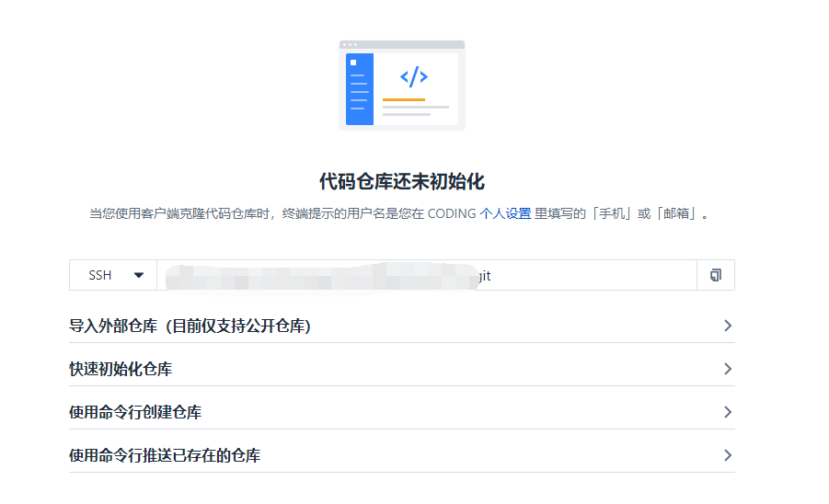Screen dimensions: 829x504
Task: Click the arrow icon beside 快速初始化仓库
Action: point(727,369)
